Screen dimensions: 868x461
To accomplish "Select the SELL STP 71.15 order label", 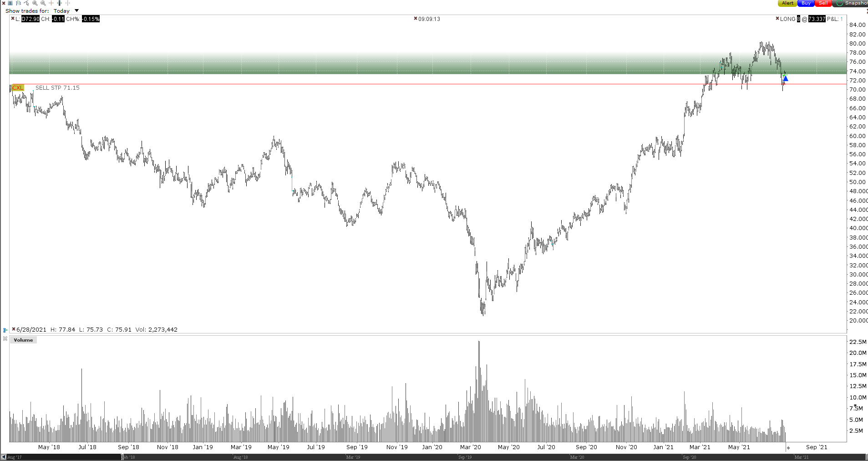I will [x=57, y=87].
